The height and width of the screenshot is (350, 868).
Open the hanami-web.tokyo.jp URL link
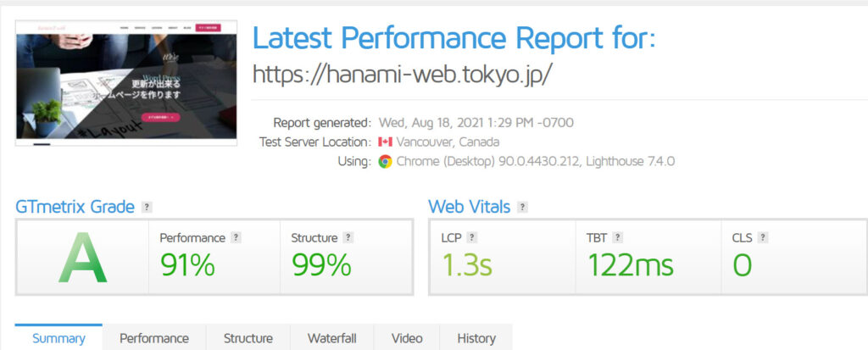tap(403, 74)
